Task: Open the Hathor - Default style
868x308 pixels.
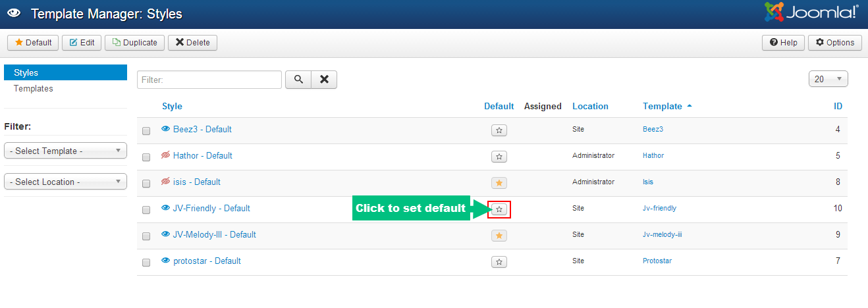Action: (203, 155)
